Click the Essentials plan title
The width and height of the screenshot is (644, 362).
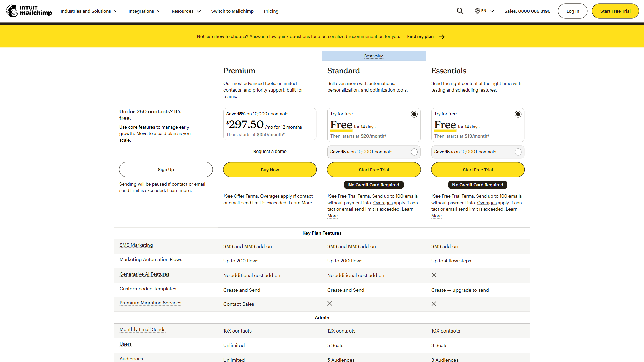448,71
